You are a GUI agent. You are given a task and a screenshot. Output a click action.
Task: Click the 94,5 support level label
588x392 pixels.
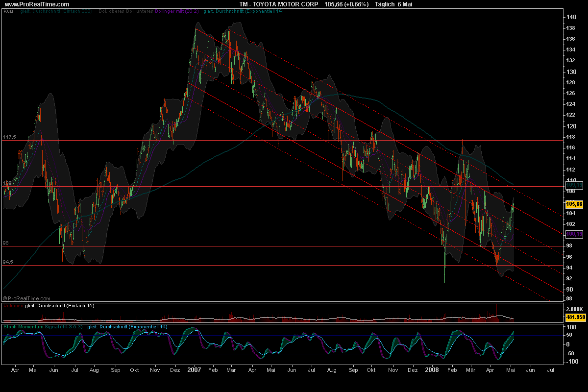point(8,262)
